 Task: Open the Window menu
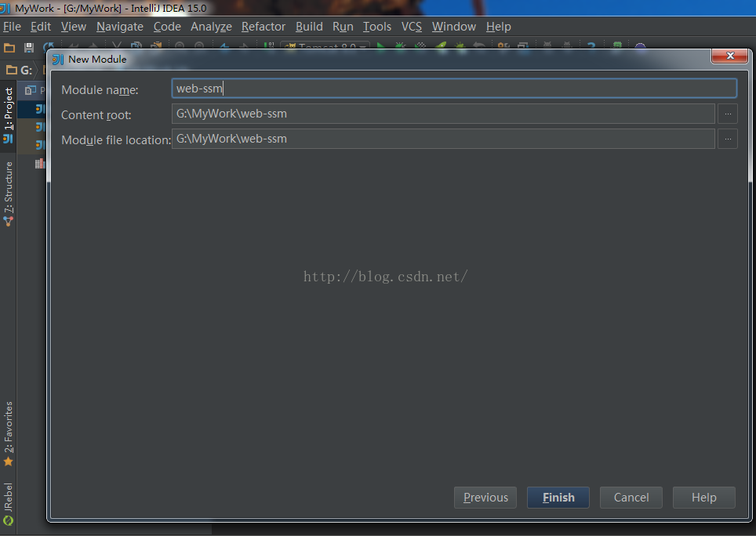(x=454, y=27)
